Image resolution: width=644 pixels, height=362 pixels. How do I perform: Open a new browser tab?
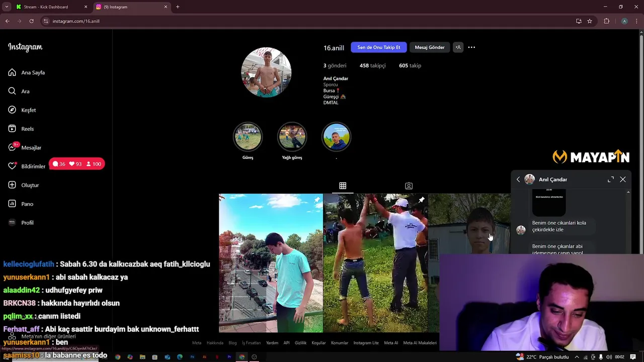[x=178, y=7]
